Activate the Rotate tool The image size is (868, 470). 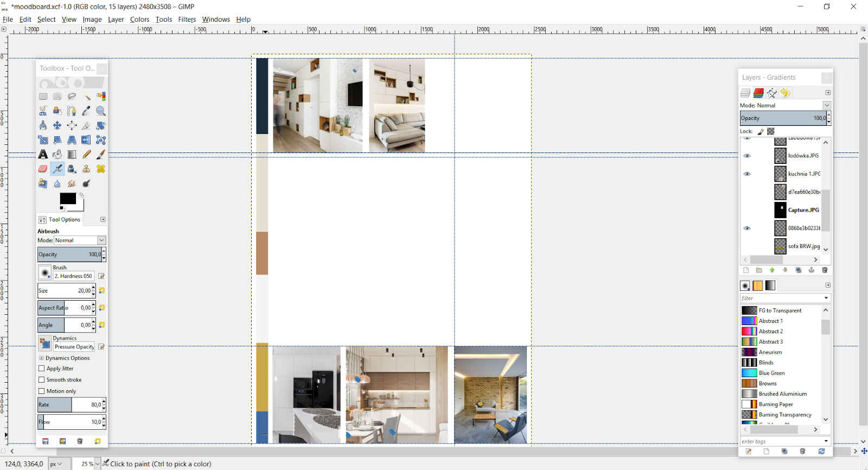tap(101, 125)
